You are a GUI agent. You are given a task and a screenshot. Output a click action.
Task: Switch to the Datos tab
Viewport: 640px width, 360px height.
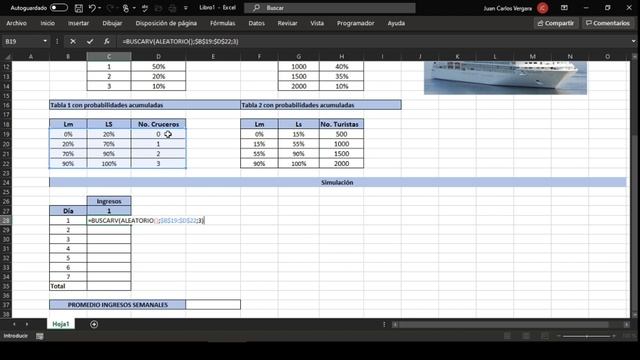click(256, 23)
